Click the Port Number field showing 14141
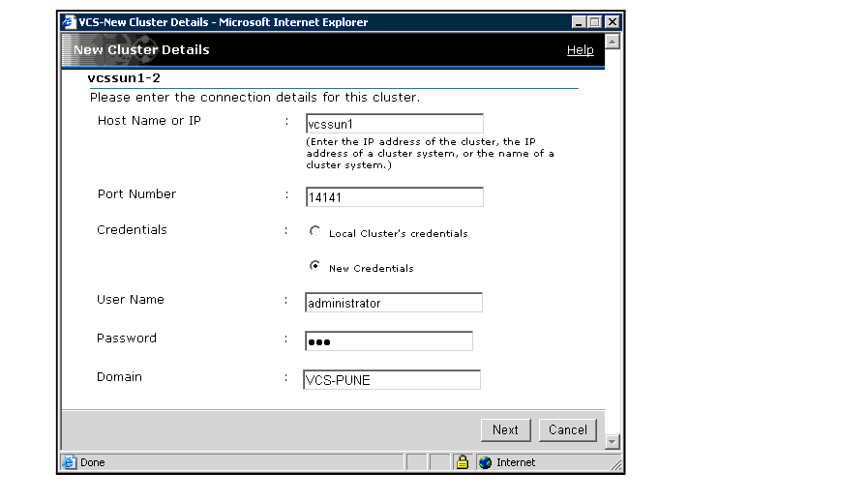The image size is (868, 501). coord(393,197)
